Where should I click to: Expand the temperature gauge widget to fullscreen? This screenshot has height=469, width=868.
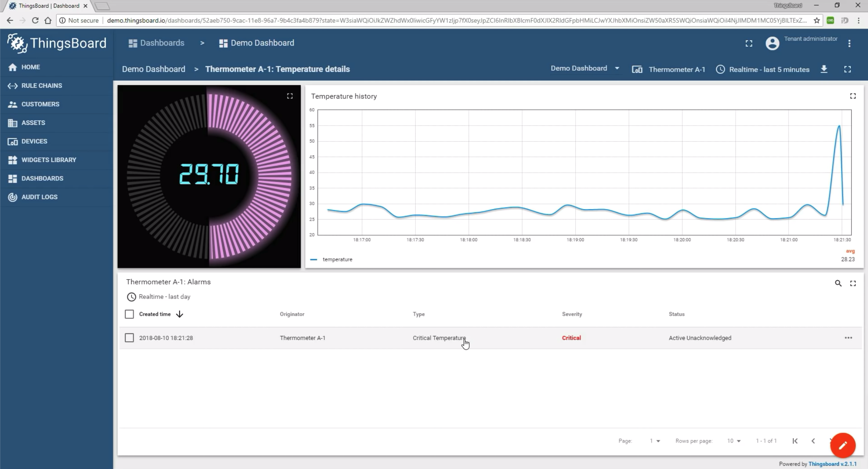[290, 96]
